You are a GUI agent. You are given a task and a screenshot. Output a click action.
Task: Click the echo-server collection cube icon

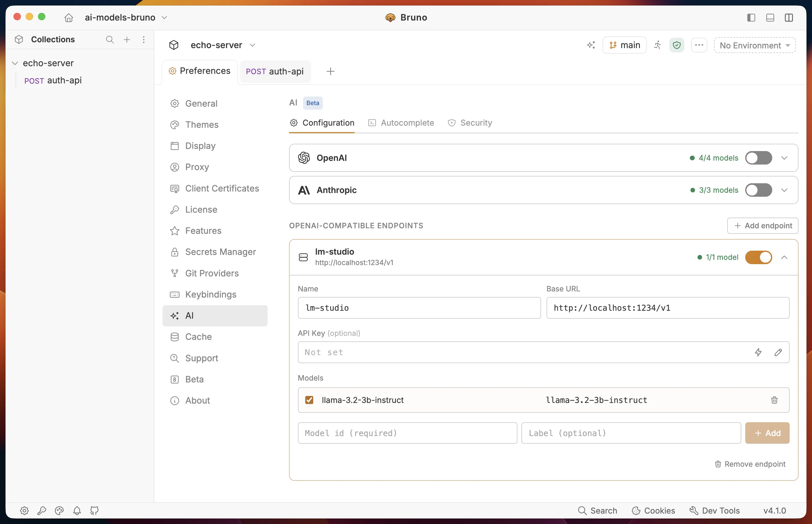pos(174,45)
